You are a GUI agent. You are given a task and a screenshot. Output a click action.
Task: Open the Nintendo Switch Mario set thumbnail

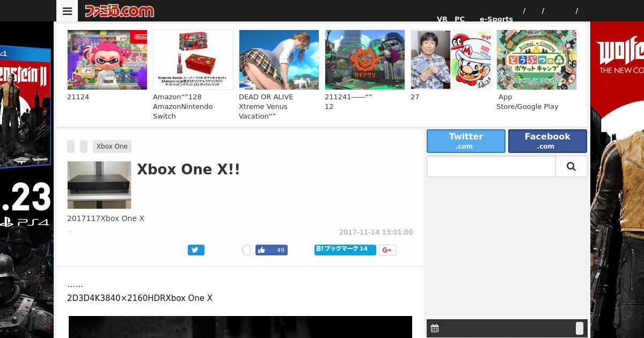click(x=193, y=60)
